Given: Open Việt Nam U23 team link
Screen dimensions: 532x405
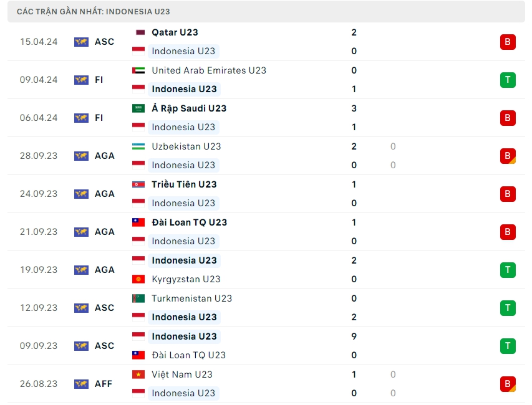Looking at the screenshot, I should point(182,374).
